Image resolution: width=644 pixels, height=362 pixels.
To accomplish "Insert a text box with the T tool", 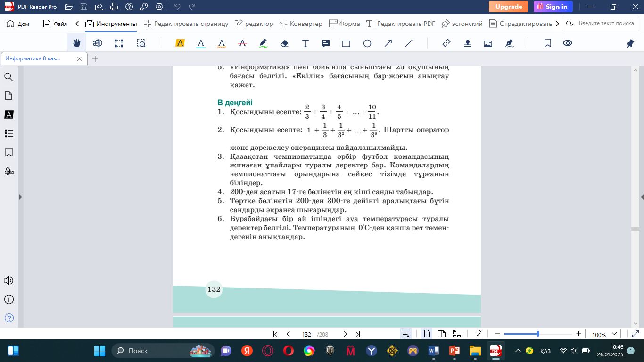I will 305,43.
